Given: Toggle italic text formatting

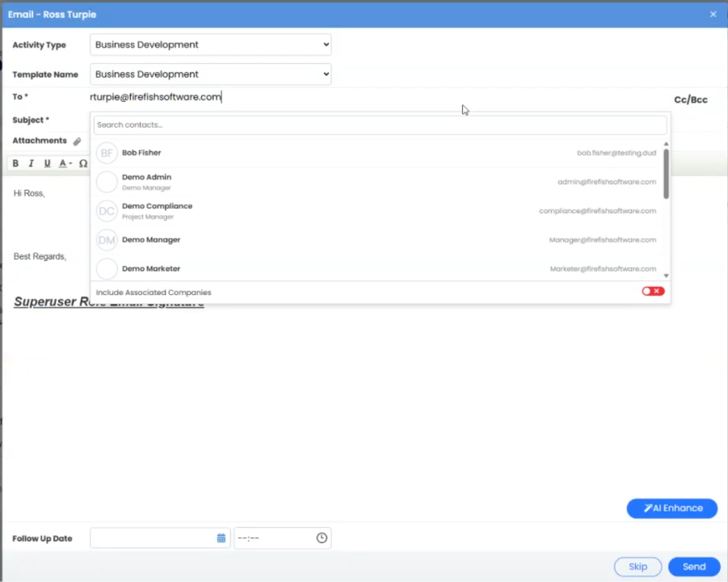Looking at the screenshot, I should point(32,163).
